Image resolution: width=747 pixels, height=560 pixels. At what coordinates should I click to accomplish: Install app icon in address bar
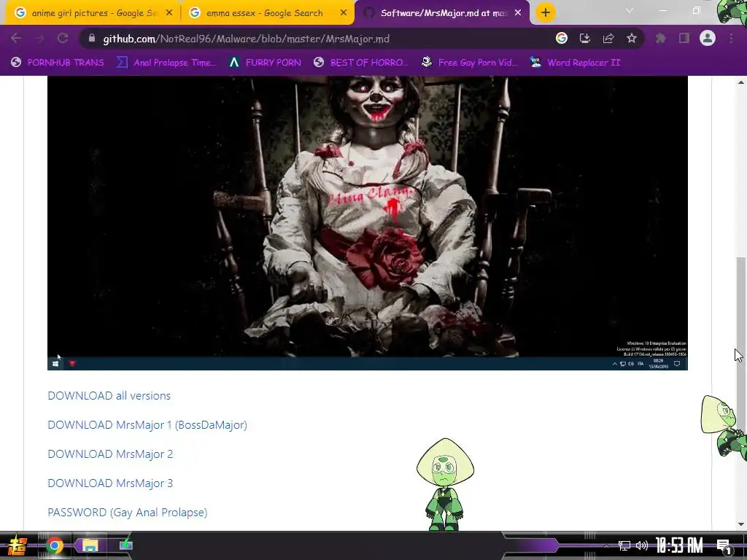(585, 38)
